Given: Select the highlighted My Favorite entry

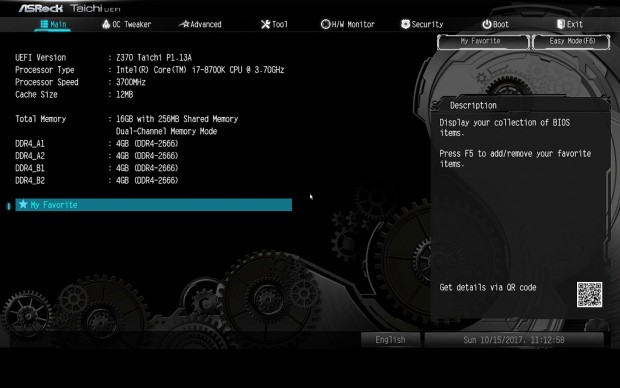Looking at the screenshot, I should click(x=153, y=204).
